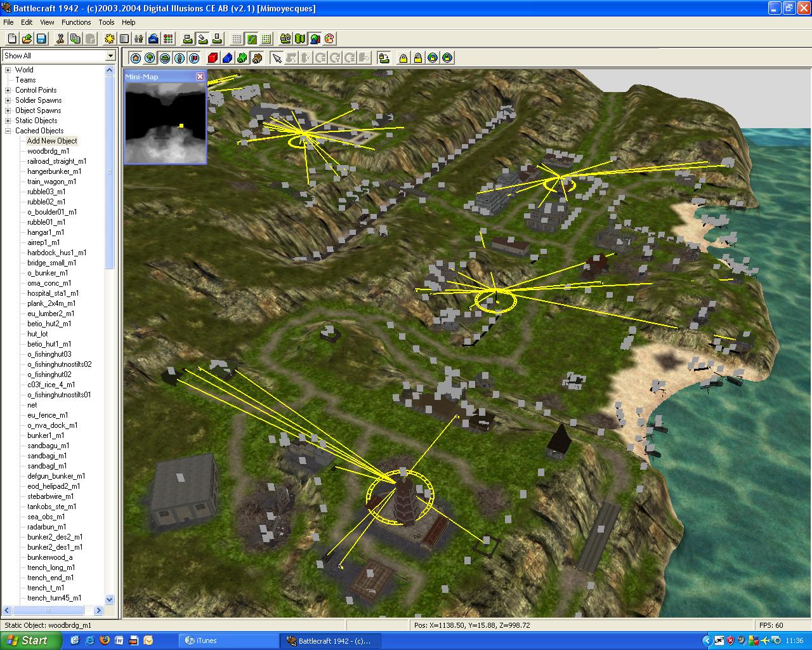Screen dimensions: 812x650
Task: Expand the Control Points tree node
Action: click(8, 90)
